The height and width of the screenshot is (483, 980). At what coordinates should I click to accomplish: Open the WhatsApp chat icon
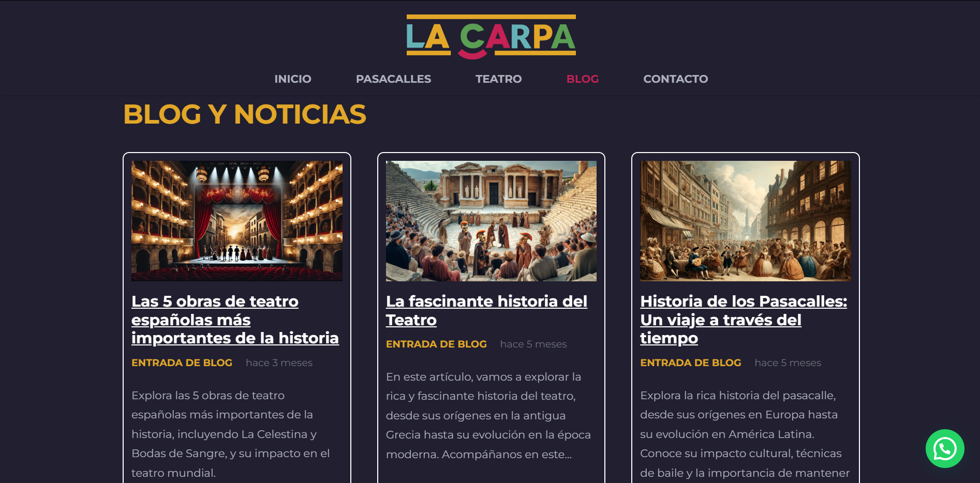point(945,448)
